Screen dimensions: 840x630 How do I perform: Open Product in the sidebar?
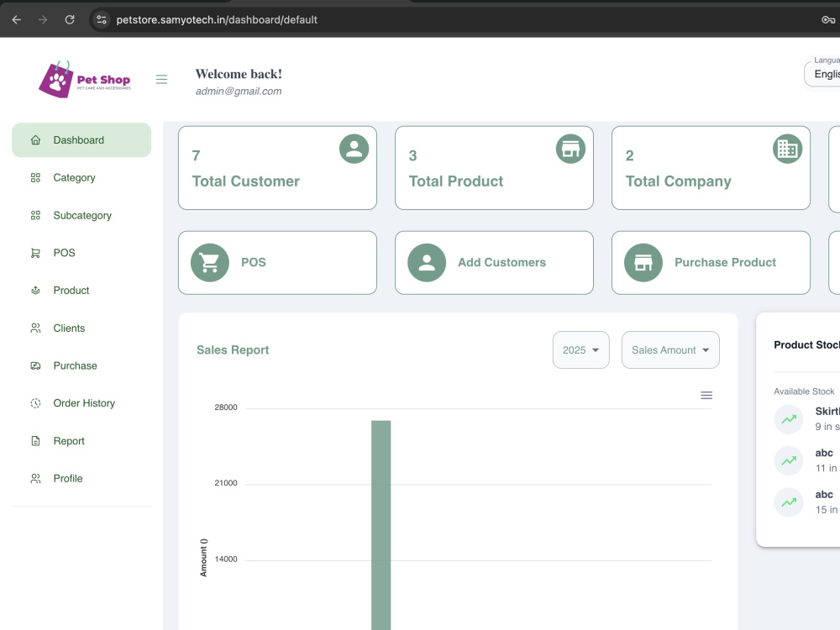pos(81,291)
